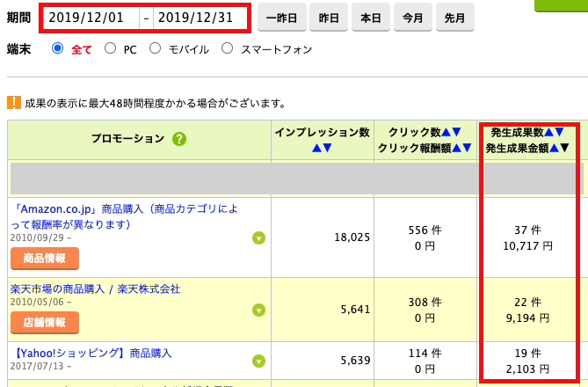Expand the 楽天市場 row green arrow

258,310
